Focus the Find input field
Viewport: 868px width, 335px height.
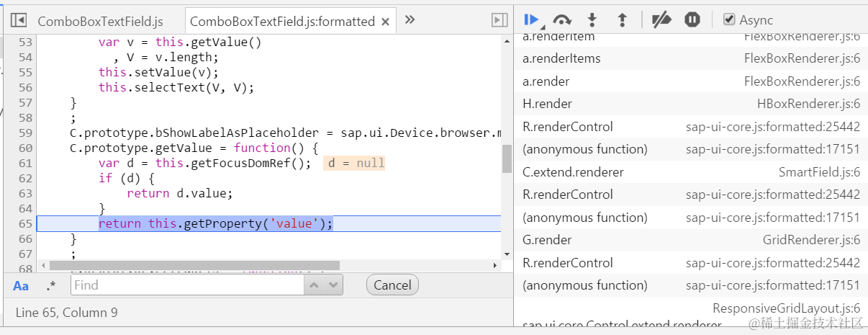click(187, 285)
